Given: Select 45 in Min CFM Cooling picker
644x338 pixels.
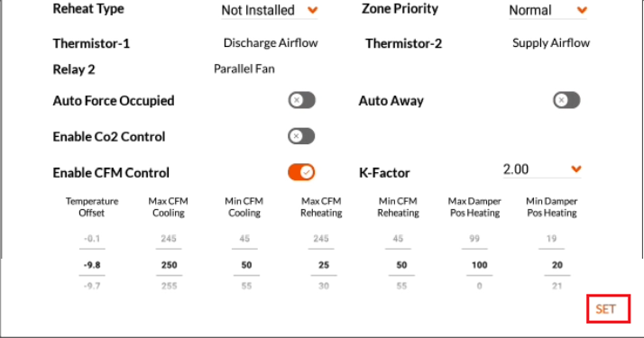Looking at the screenshot, I should (x=244, y=239).
